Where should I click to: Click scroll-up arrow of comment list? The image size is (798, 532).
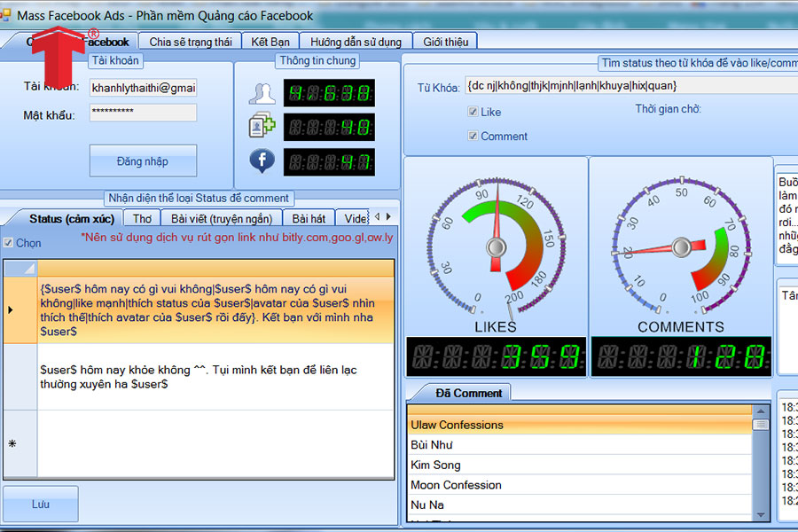(x=761, y=411)
